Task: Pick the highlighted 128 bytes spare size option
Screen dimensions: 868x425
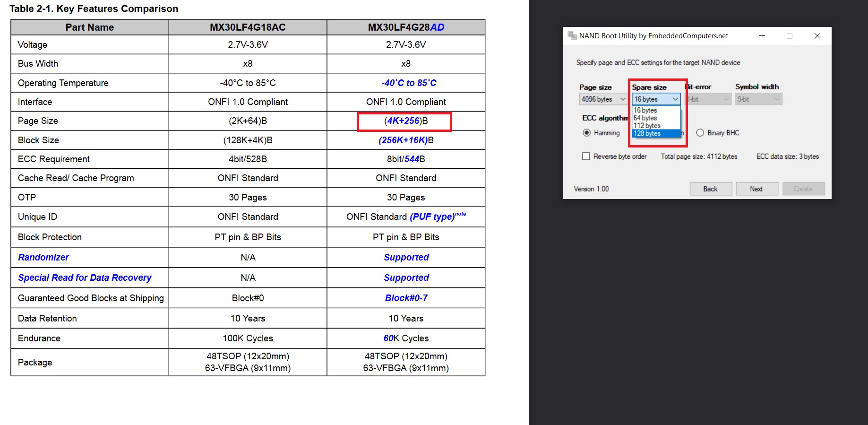Action: (656, 133)
